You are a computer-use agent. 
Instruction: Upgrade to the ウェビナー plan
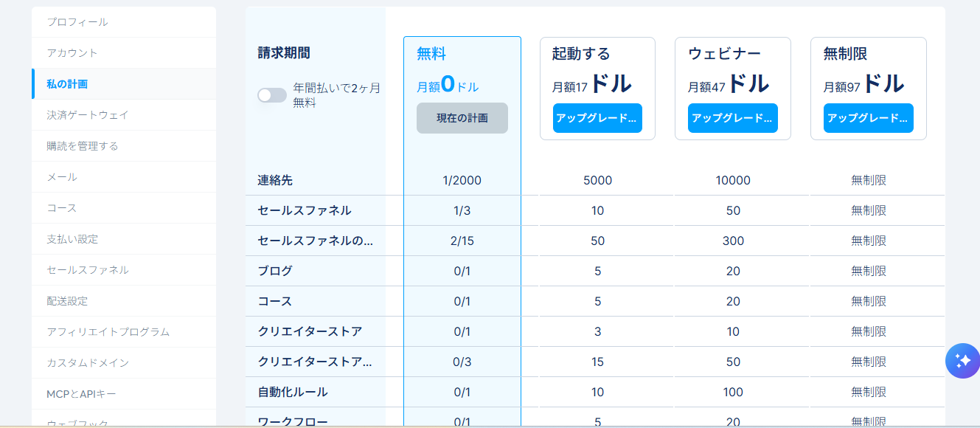coord(733,118)
